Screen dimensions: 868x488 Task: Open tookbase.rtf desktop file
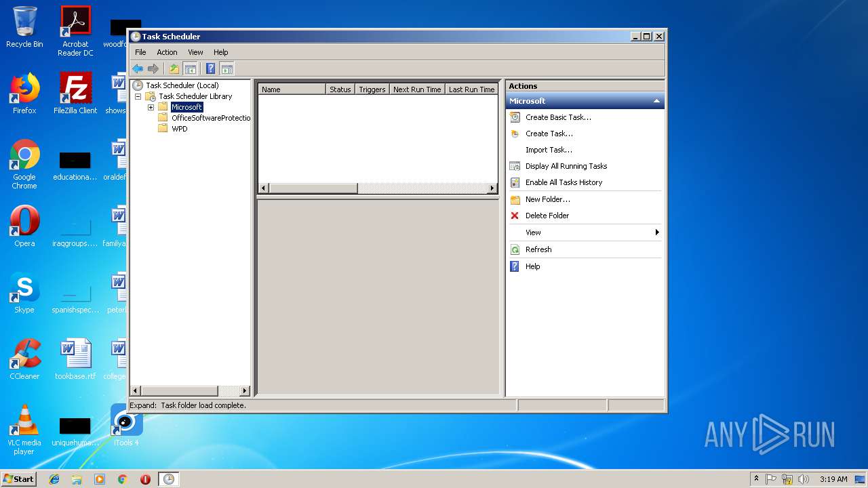[75, 359]
